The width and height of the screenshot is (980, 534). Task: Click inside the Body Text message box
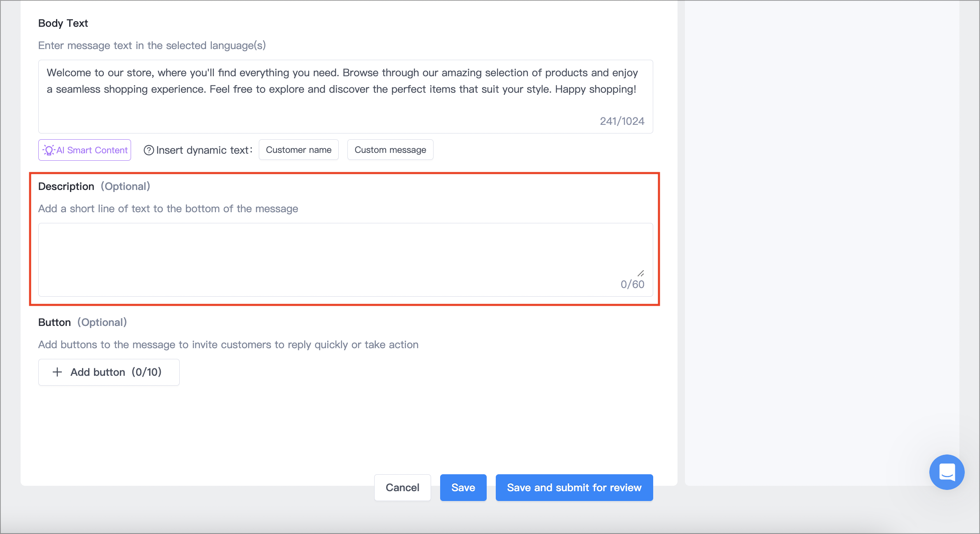[345, 96]
